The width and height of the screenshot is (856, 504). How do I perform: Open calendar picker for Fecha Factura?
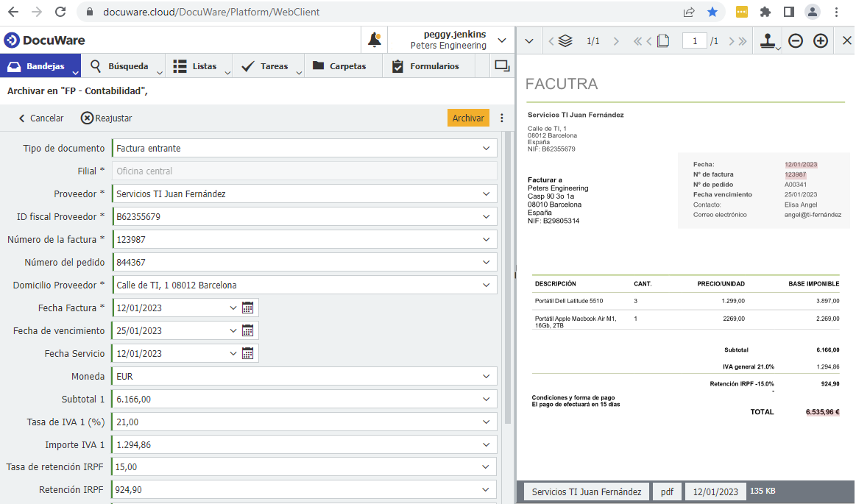pyautogui.click(x=248, y=308)
